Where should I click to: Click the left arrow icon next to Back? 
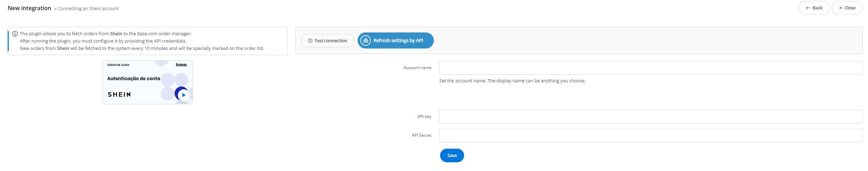[808, 8]
